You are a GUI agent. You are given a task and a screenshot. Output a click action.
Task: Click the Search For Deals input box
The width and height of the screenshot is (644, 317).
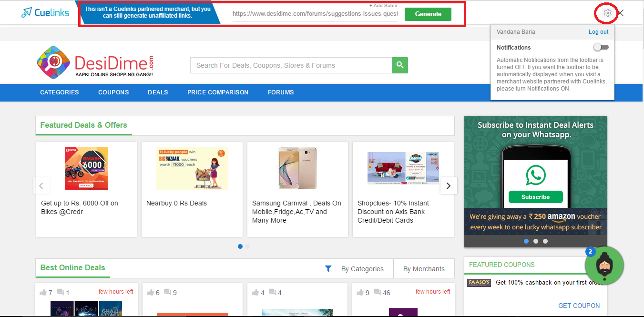click(x=291, y=65)
